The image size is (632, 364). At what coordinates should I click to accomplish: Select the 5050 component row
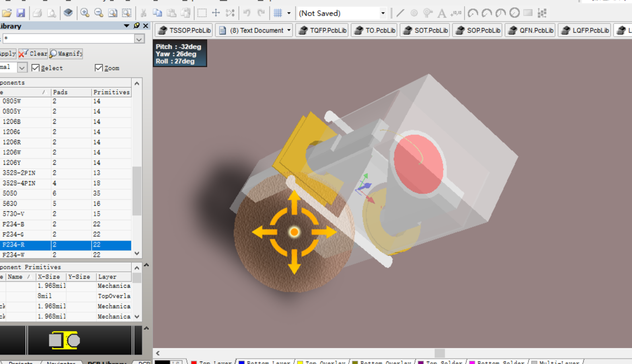[66, 193]
